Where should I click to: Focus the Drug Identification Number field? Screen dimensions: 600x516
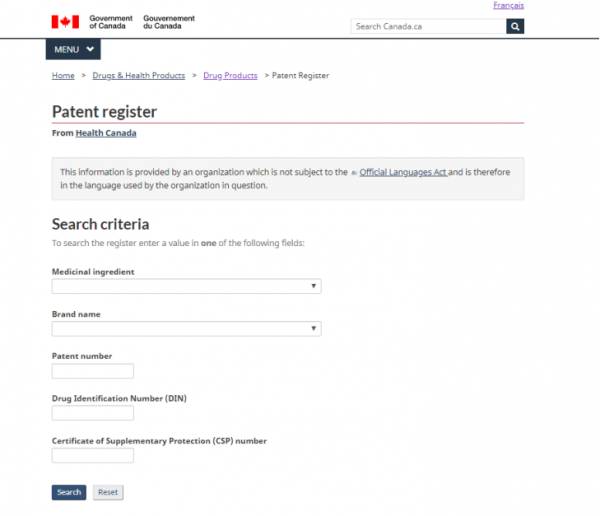(93, 413)
